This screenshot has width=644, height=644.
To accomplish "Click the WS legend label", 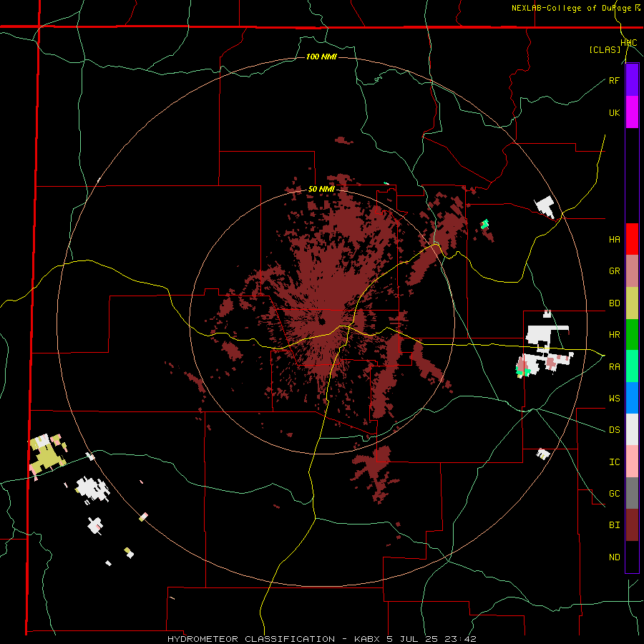I will (x=614, y=398).
